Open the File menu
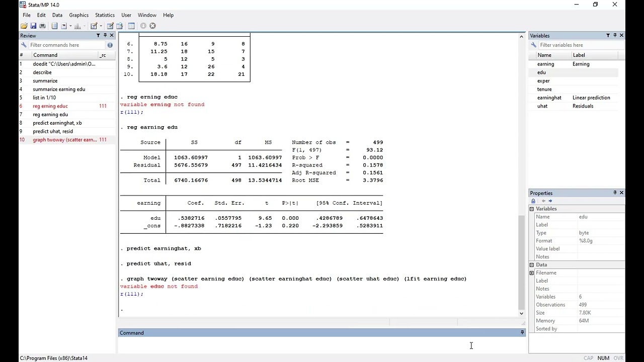This screenshot has width=644, height=362. [26, 15]
